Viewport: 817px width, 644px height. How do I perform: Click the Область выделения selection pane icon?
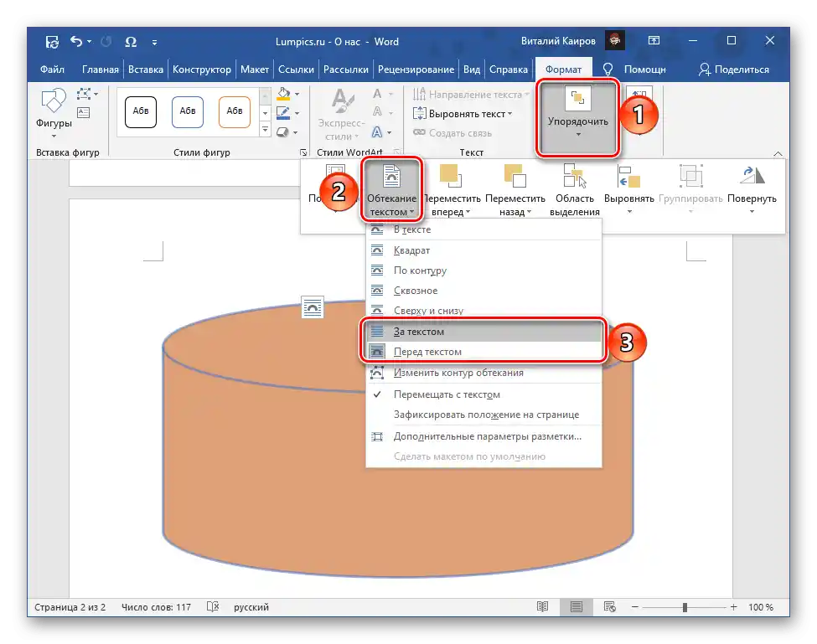pos(573,177)
